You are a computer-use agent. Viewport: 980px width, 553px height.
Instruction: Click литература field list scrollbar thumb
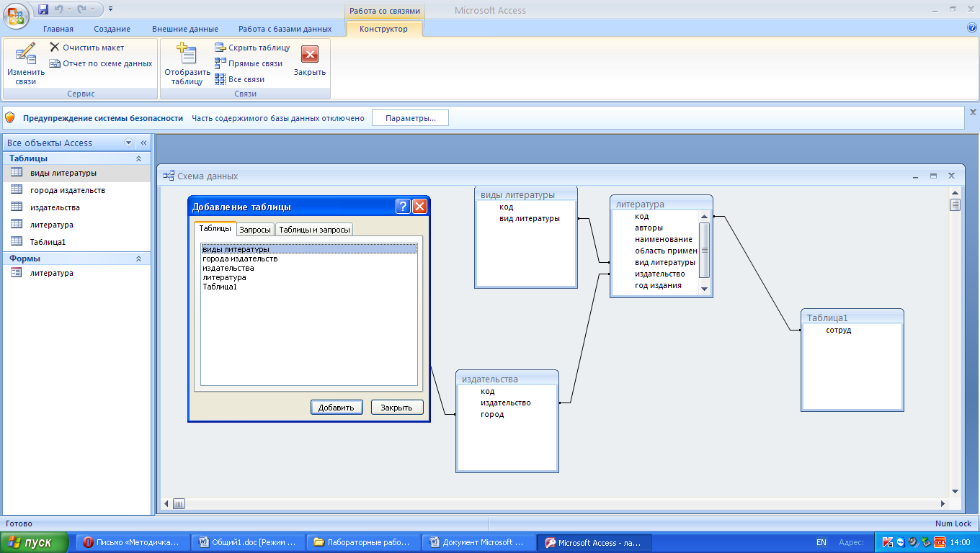coord(705,250)
